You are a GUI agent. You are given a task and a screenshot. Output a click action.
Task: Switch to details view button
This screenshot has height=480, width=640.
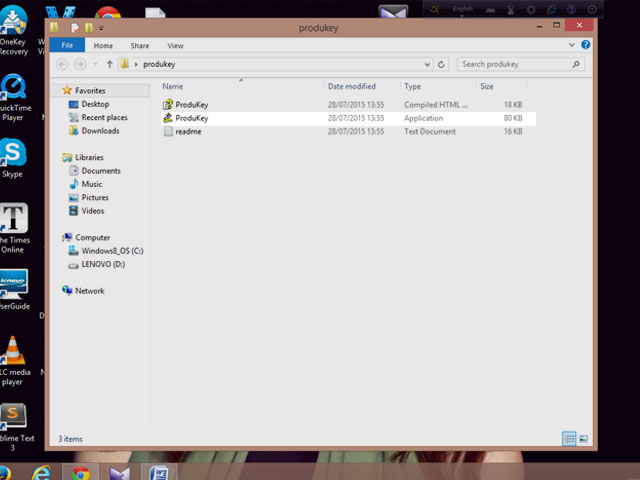point(569,438)
